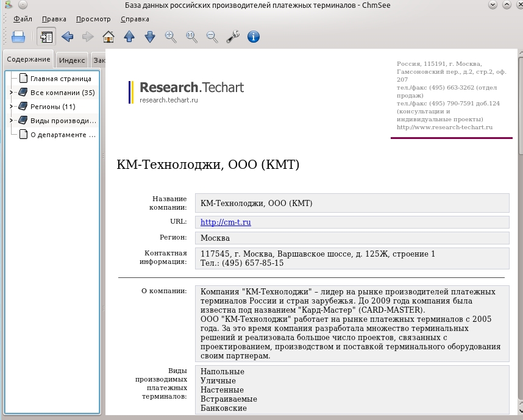The image size is (523, 420).
Task: Open the About info icon
Action: 254,37
